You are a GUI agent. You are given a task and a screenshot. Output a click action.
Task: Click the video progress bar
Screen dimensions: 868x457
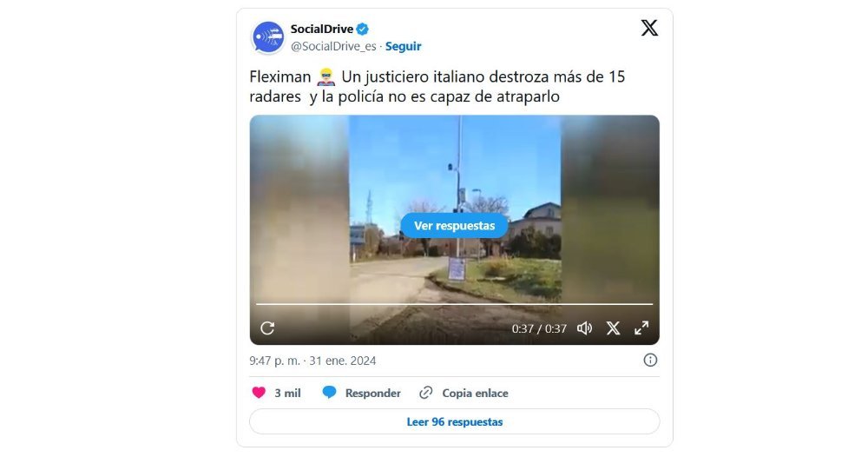(455, 304)
